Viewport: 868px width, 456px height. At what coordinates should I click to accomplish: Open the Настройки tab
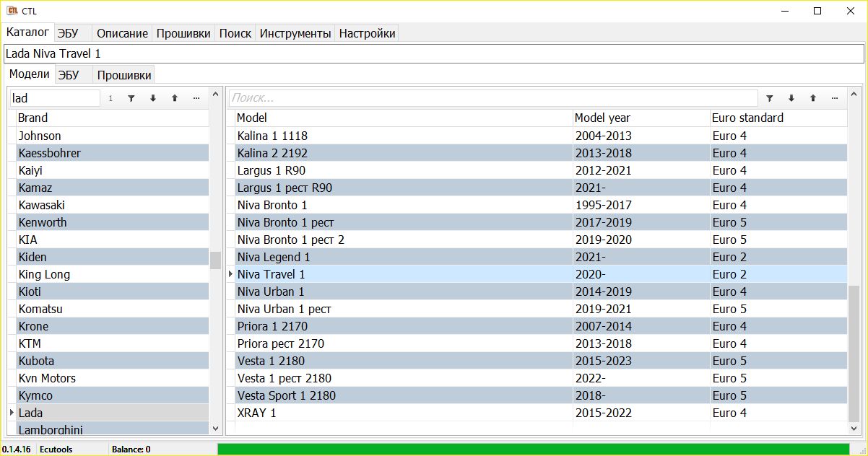pyautogui.click(x=367, y=33)
